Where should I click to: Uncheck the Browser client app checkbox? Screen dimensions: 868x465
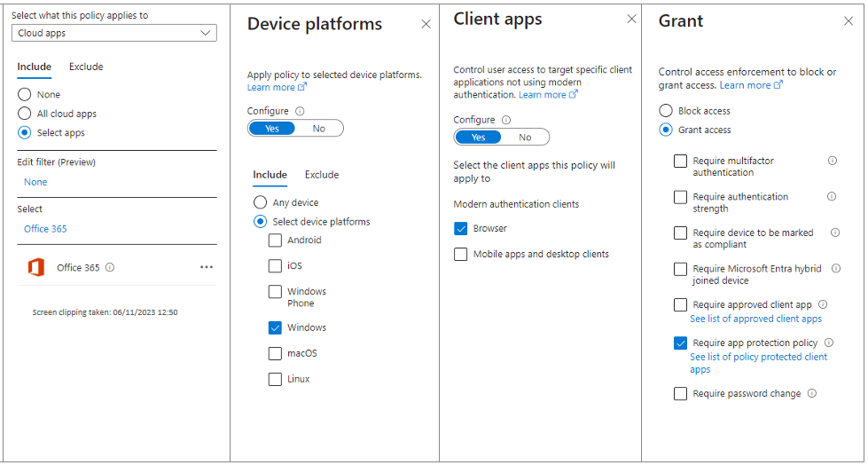coord(460,228)
